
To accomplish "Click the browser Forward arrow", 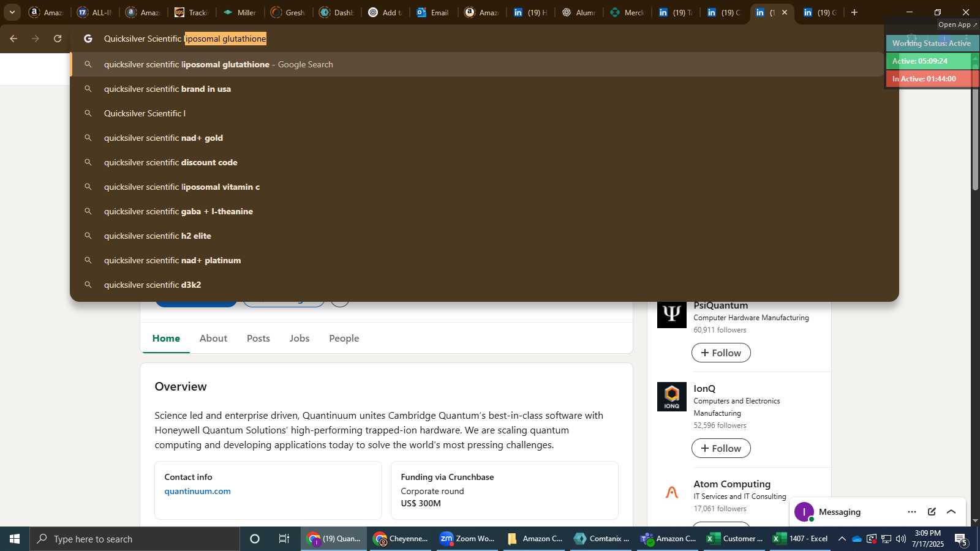I will 36,39.
